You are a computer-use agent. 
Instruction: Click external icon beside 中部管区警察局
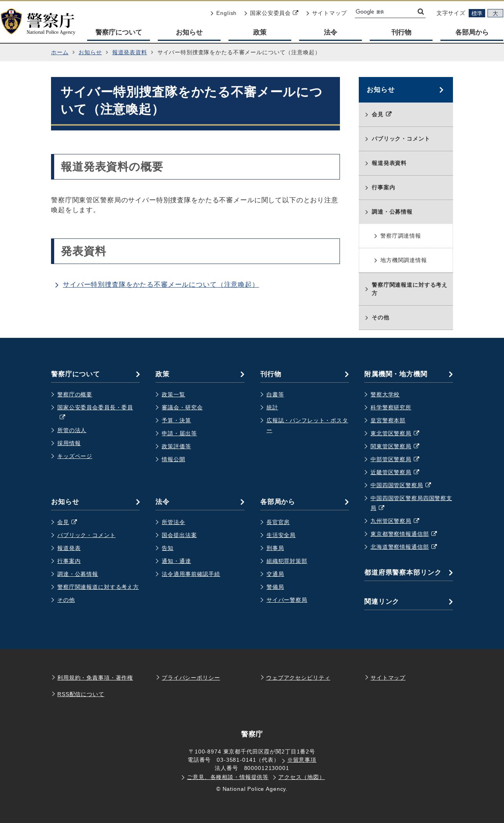tap(416, 459)
